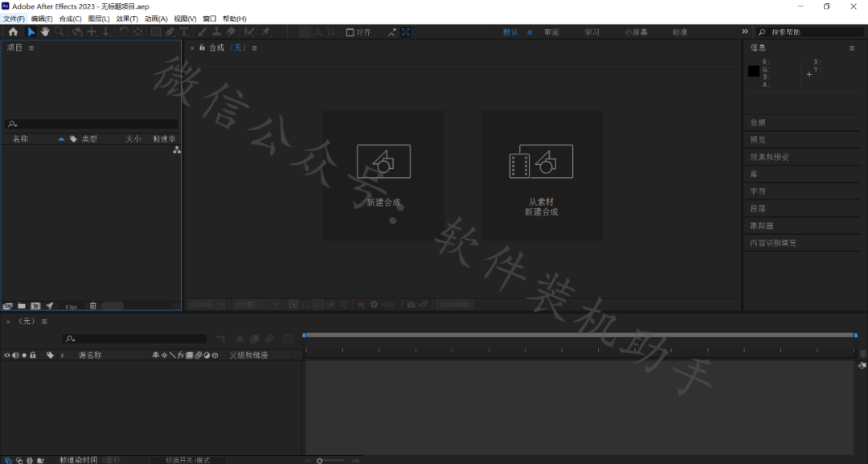Switch to the 学习 workspace

pos(592,32)
